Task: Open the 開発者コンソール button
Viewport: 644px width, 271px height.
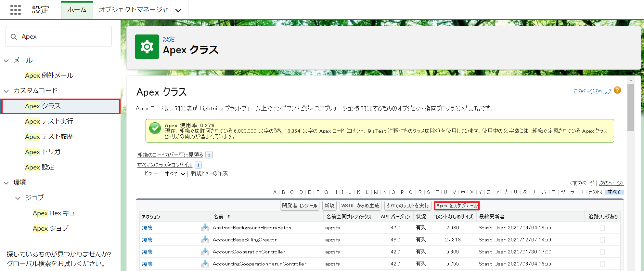Action: click(299, 206)
